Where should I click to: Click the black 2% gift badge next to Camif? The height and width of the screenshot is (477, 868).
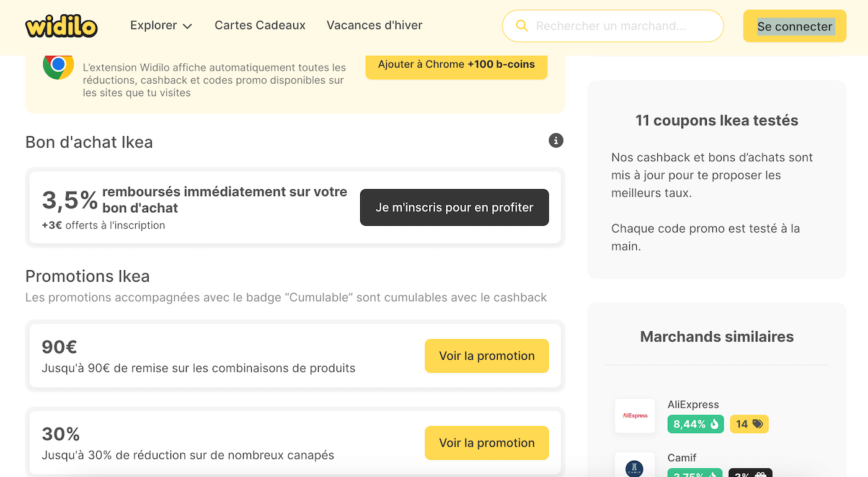pos(750,473)
